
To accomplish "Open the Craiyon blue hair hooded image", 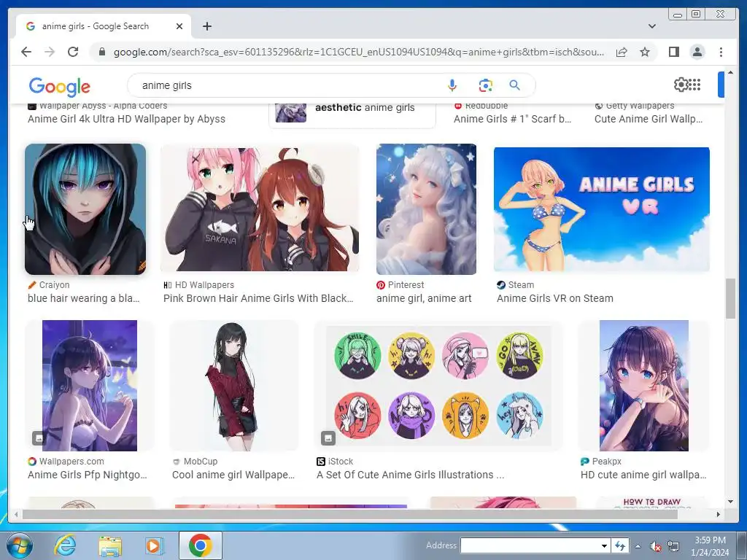I will pyautogui.click(x=85, y=209).
